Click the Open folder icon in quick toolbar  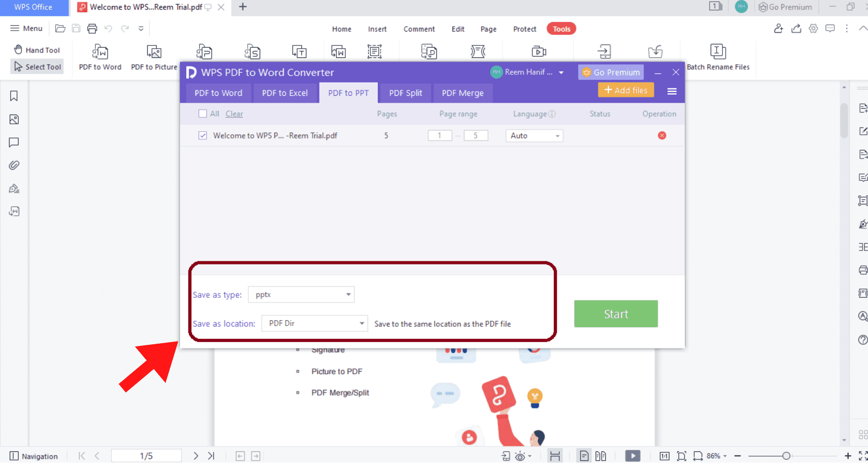(60, 28)
